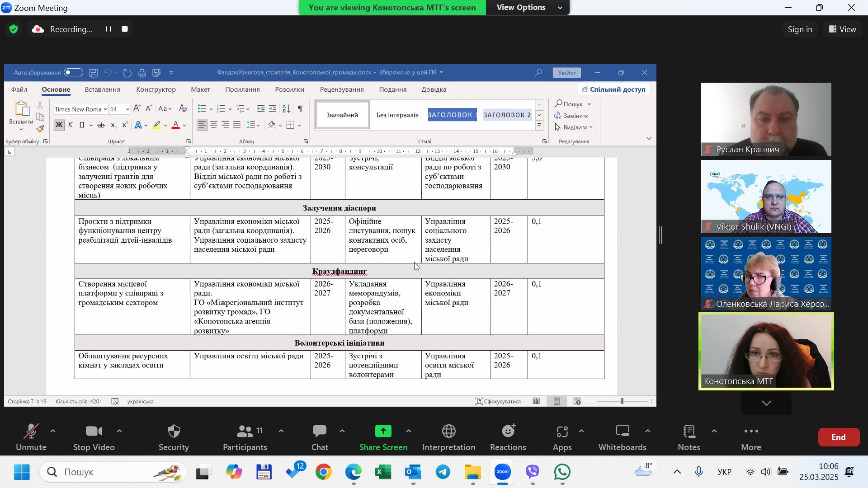Image resolution: width=868 pixels, height=488 pixels.
Task: Open the Вставлення ribbon tab
Action: coord(102,89)
